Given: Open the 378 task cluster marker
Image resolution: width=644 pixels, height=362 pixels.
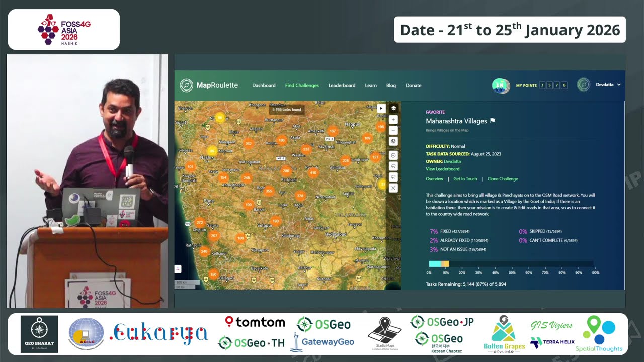Looking at the screenshot, I should tap(300, 196).
